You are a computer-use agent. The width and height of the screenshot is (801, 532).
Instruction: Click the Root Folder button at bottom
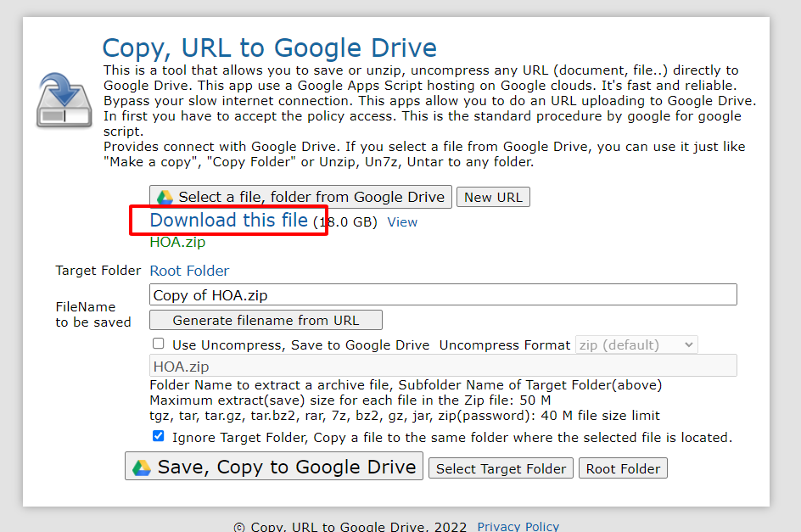click(x=623, y=468)
